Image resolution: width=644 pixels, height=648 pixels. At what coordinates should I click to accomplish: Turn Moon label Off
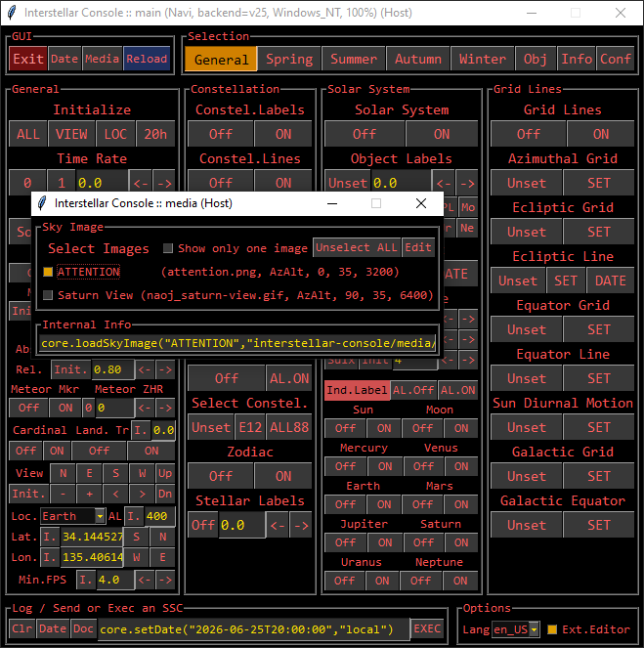(422, 428)
